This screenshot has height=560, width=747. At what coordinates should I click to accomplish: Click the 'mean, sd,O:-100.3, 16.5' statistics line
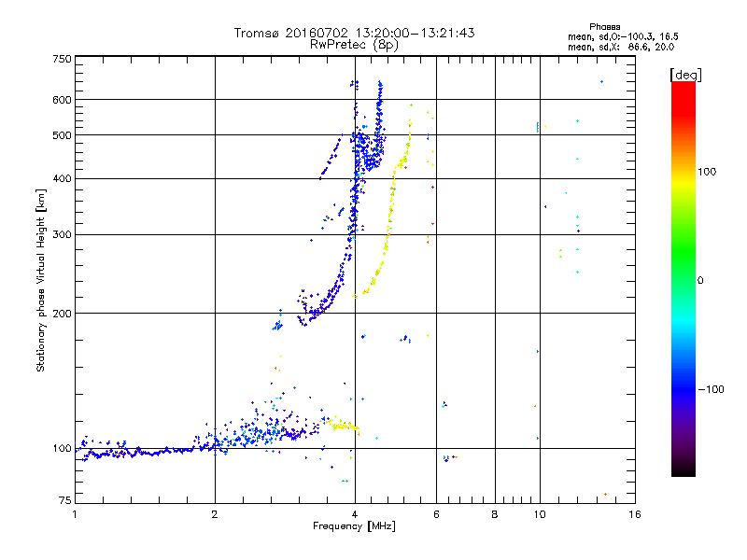(x=623, y=36)
